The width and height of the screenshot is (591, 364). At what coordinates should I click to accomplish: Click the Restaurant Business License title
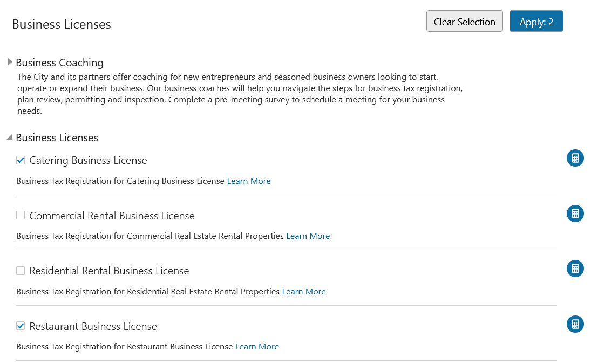click(x=93, y=326)
